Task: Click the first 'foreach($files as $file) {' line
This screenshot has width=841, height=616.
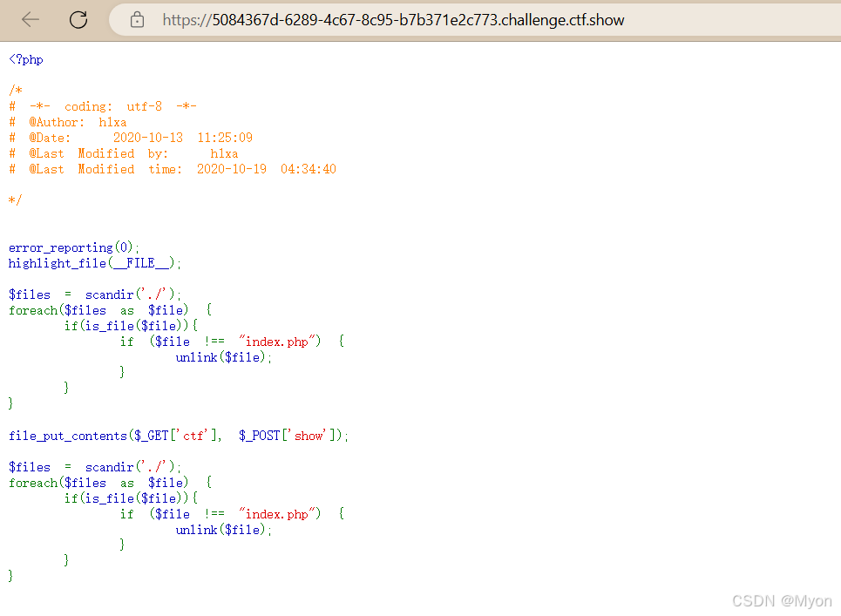Action: tap(110, 310)
